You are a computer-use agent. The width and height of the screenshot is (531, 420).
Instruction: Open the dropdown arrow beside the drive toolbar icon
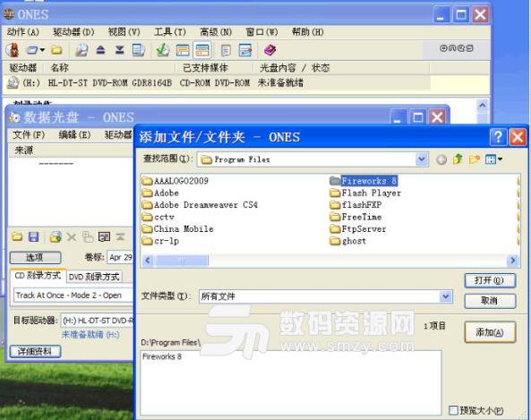tap(42, 50)
